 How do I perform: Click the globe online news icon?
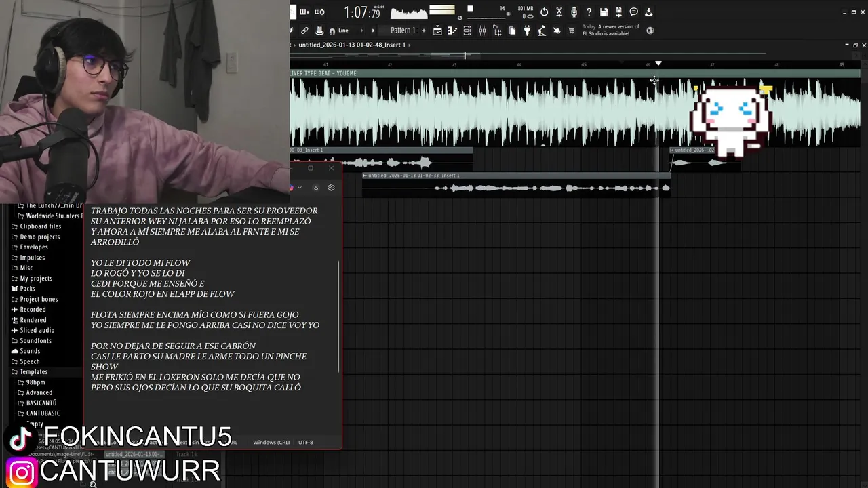(650, 30)
